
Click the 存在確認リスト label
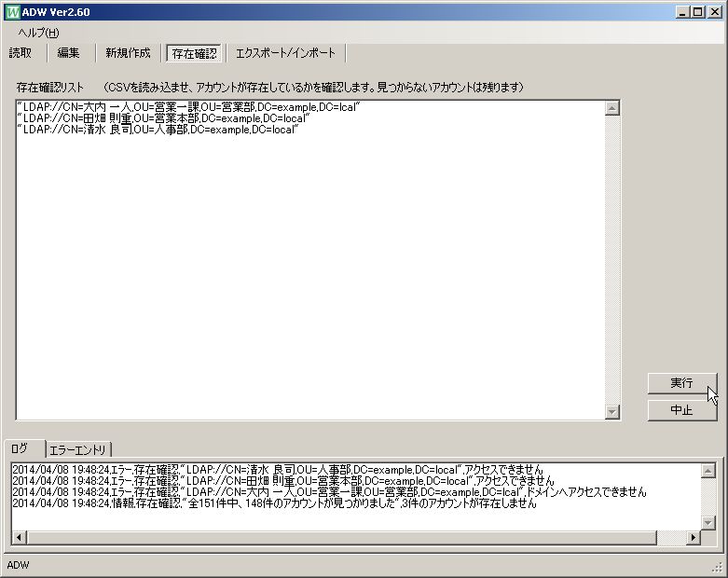(x=50, y=88)
